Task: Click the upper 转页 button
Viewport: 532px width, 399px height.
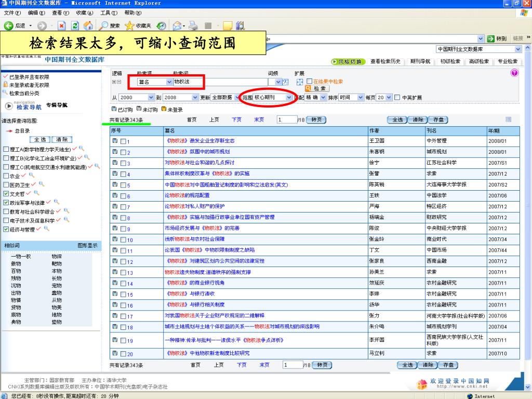Action: [316, 119]
